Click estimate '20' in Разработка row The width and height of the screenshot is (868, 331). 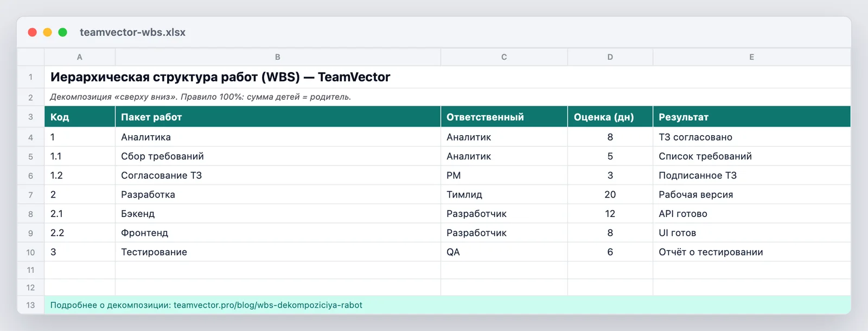click(x=610, y=194)
